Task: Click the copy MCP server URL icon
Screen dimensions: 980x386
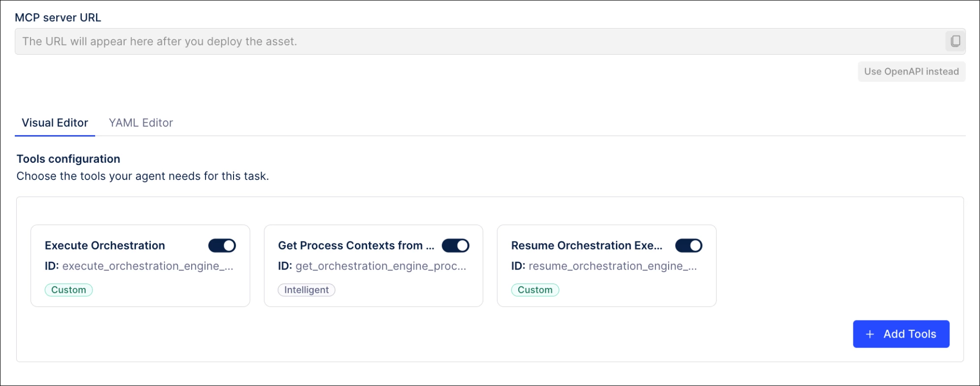Action: point(955,41)
